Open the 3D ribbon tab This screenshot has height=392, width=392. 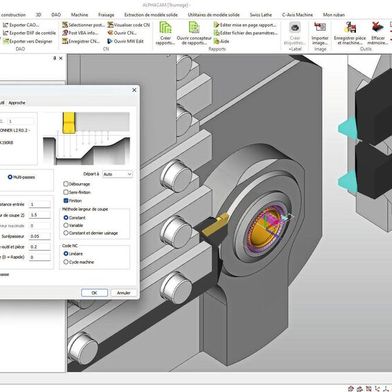[x=39, y=15]
